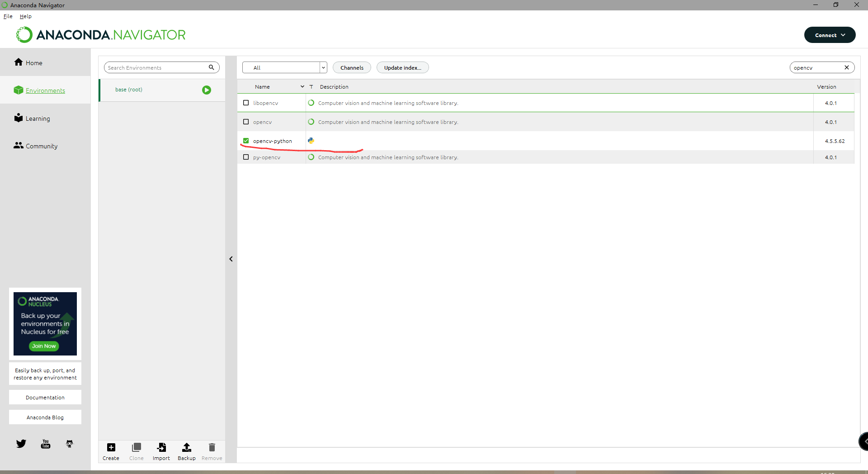The width and height of the screenshot is (868, 474).
Task: Clear the opencv package search
Action: coord(847,67)
